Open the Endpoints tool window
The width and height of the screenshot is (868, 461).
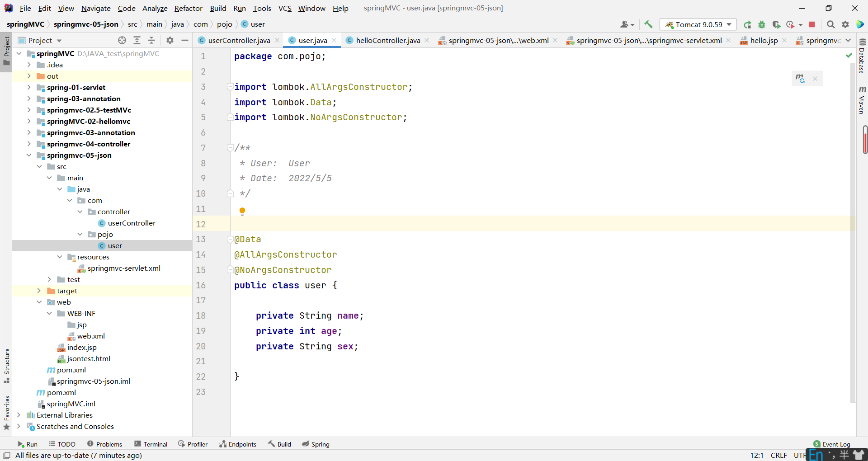[238, 444]
